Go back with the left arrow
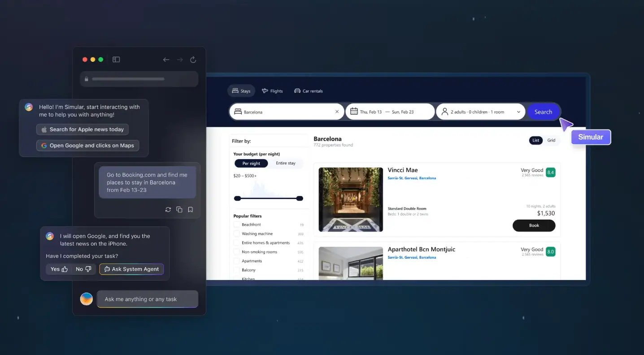644x355 pixels. pyautogui.click(x=166, y=60)
